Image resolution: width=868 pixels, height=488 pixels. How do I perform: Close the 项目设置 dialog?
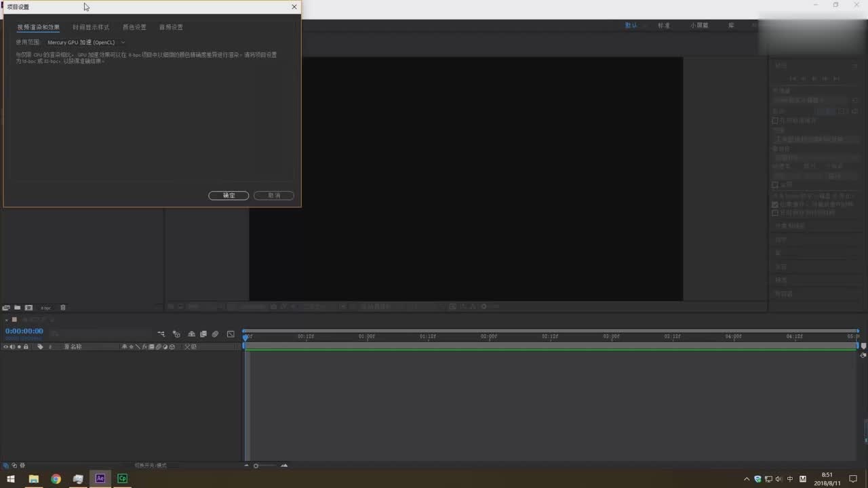[294, 7]
